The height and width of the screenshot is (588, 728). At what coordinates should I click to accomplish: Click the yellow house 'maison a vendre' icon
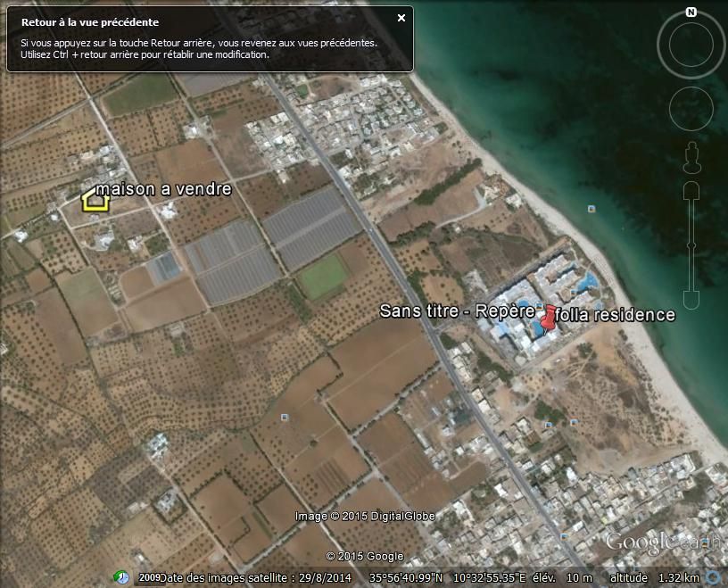(95, 200)
